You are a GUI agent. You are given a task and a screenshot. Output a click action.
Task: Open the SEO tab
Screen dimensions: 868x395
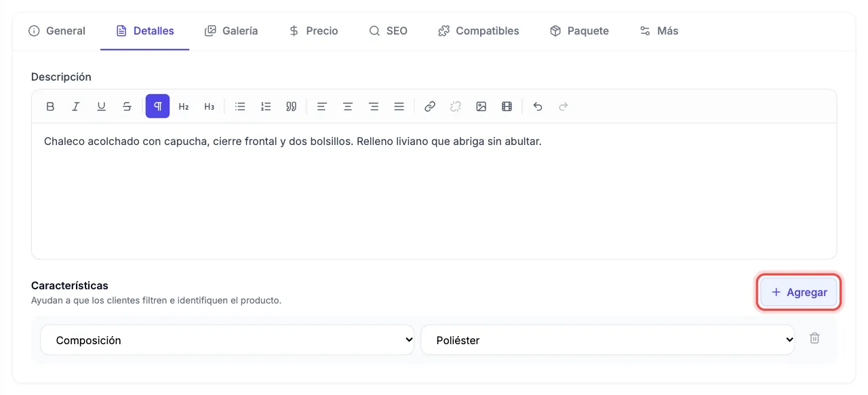388,31
